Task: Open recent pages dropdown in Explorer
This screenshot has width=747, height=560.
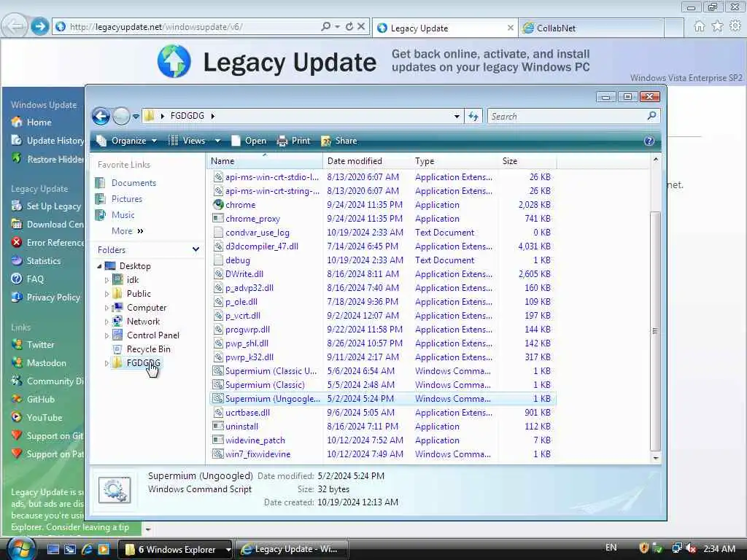Action: tap(136, 116)
